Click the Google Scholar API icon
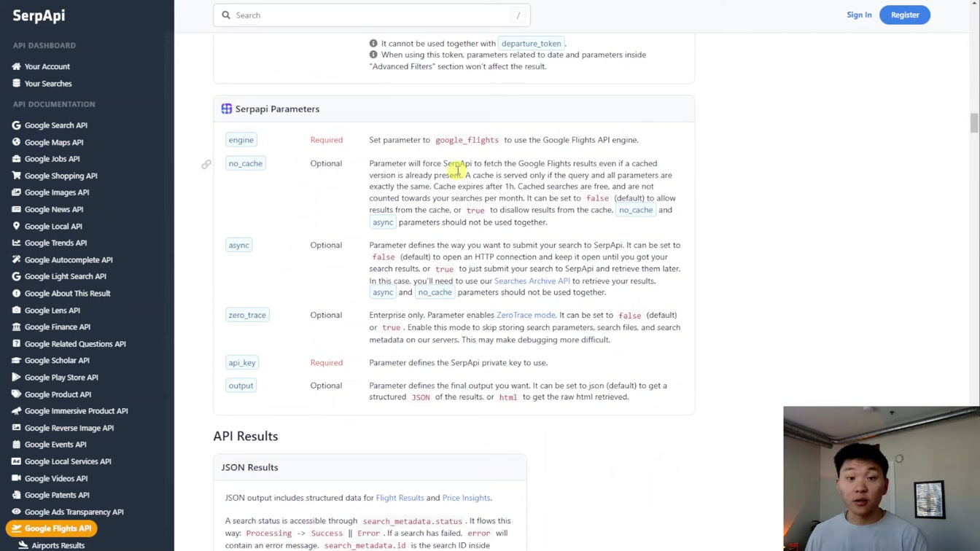The width and height of the screenshot is (980, 551). 16,360
